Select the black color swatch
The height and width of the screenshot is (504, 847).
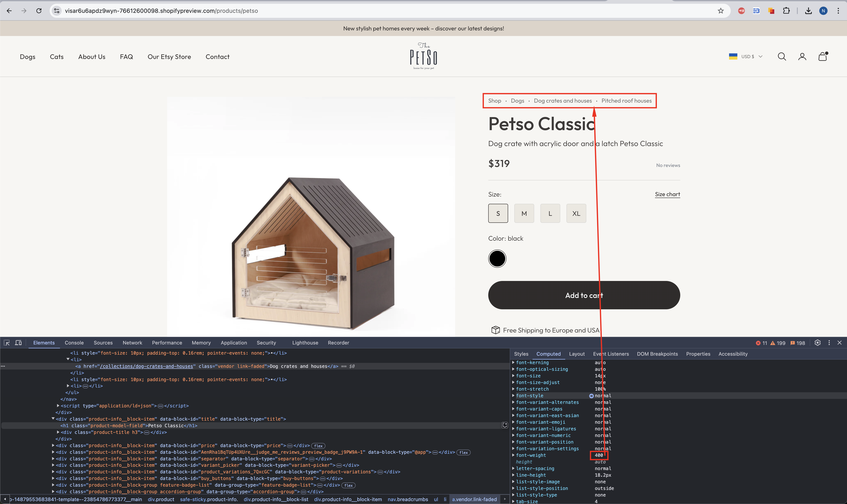pyautogui.click(x=497, y=259)
